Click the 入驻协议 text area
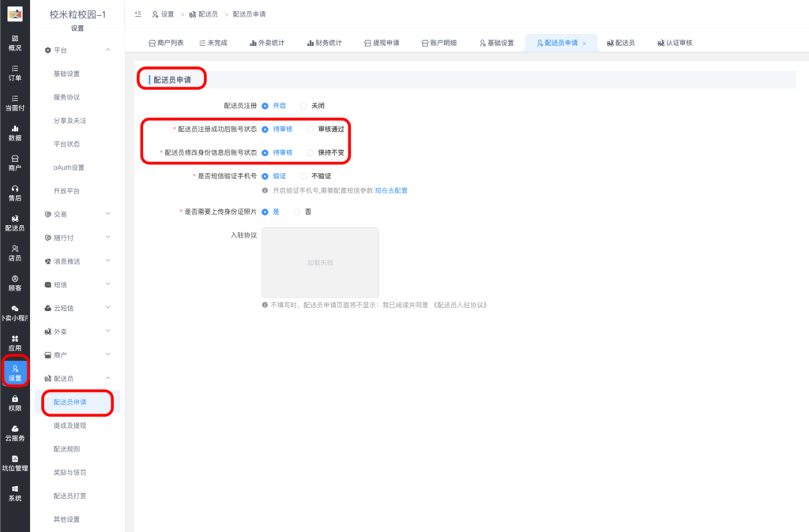809x532 pixels. [320, 262]
